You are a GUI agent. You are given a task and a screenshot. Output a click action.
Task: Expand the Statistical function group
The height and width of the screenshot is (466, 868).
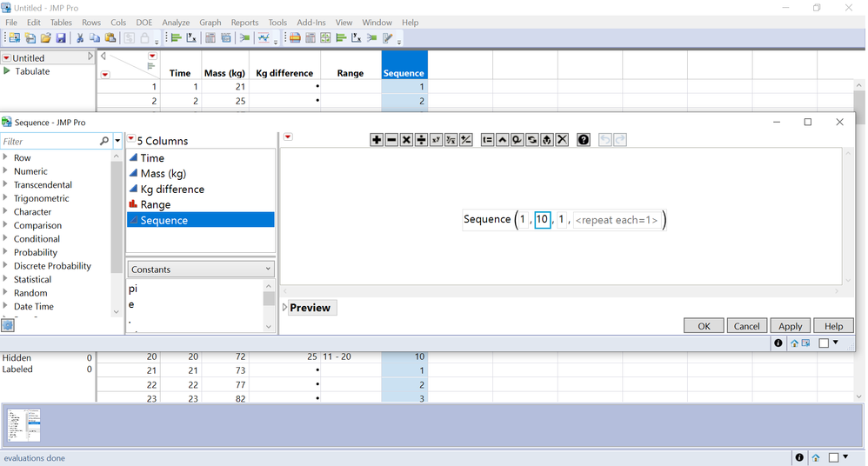tap(5, 279)
